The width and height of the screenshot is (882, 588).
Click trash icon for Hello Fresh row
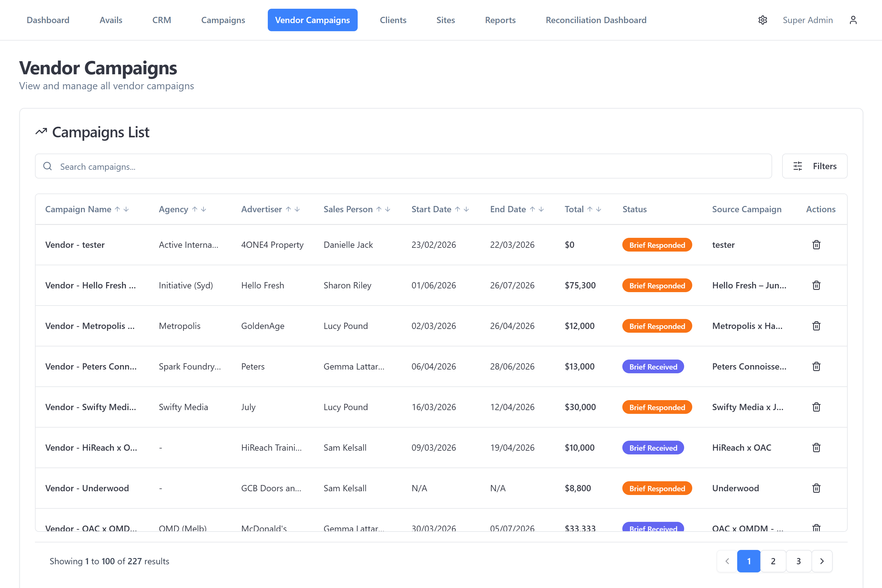pyautogui.click(x=816, y=285)
